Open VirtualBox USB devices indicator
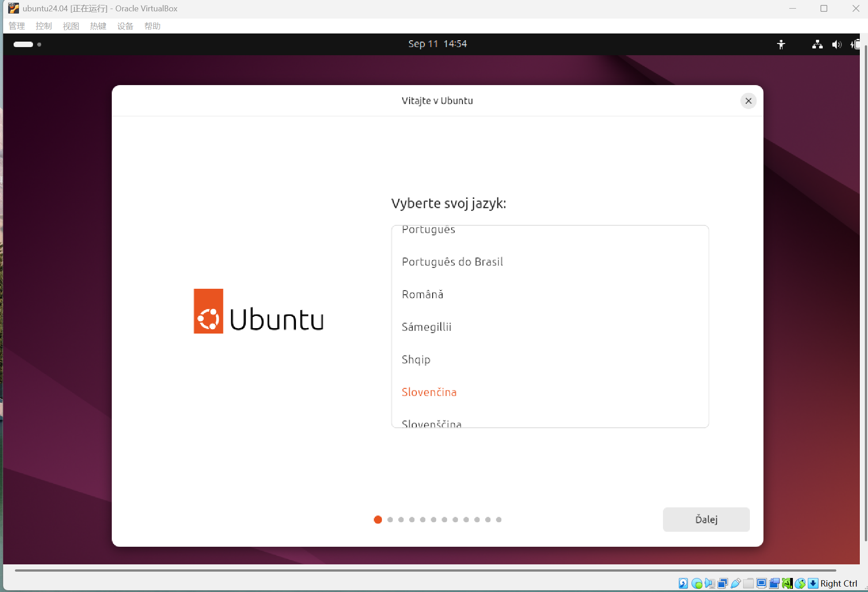The height and width of the screenshot is (592, 868). tap(736, 583)
